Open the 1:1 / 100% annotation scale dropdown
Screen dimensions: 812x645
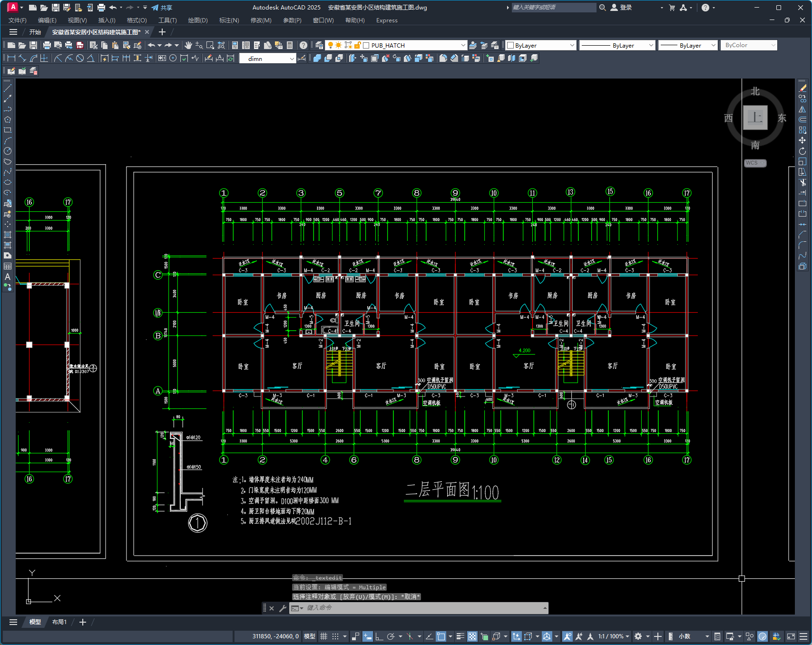(614, 636)
